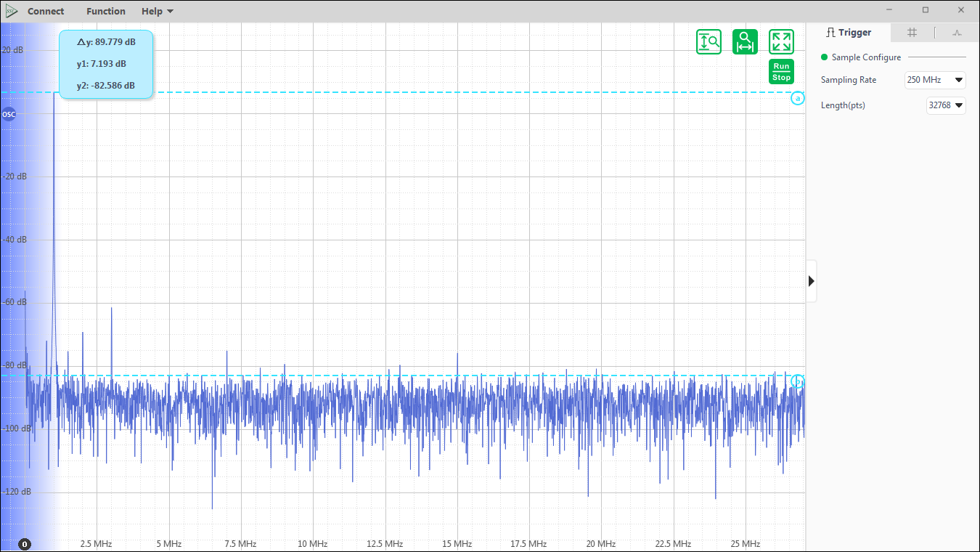
Task: Click the y2: -82.586 dB readout
Action: [106, 86]
